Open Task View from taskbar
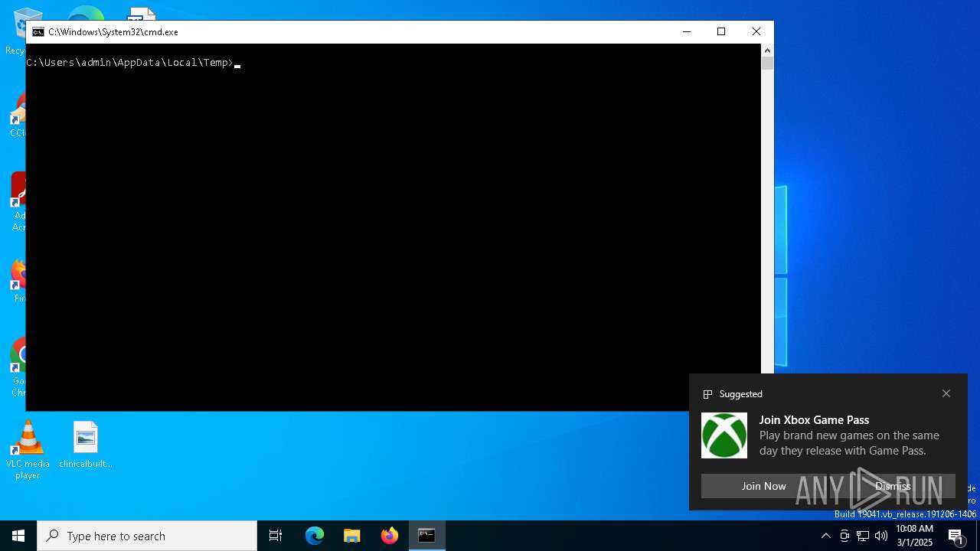Viewport: 980px width, 551px height. pos(276,536)
